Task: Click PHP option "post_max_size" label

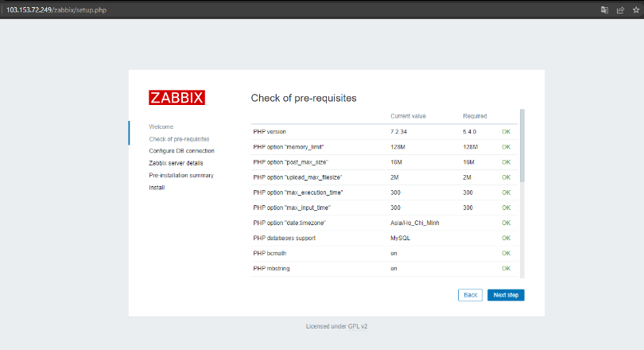Action: pos(290,162)
